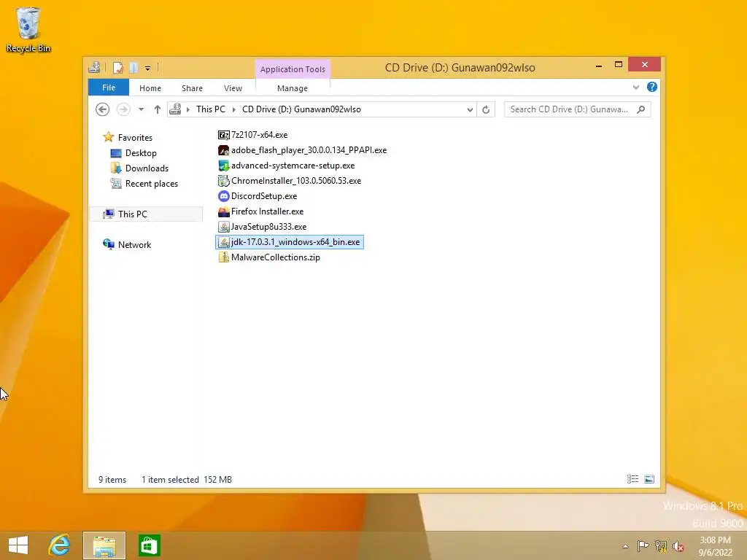
Task: Expand the arrow before This PC
Action: tap(188, 109)
